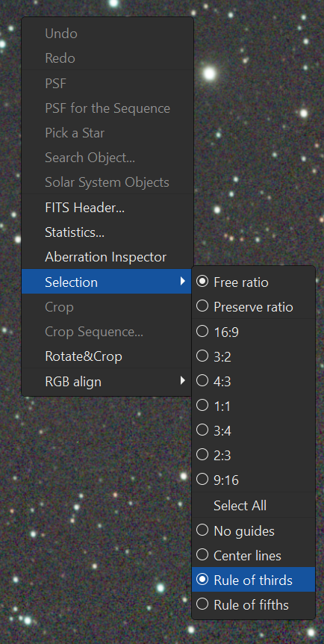Open the Selection submenu entry
The height and width of the screenshot is (644, 324).
(x=108, y=282)
